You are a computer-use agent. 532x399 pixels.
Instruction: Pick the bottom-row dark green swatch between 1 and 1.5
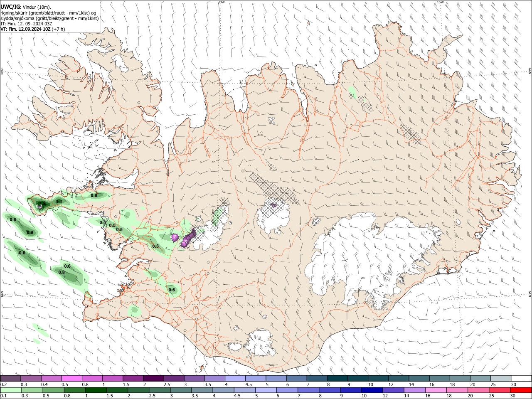(x=95, y=390)
